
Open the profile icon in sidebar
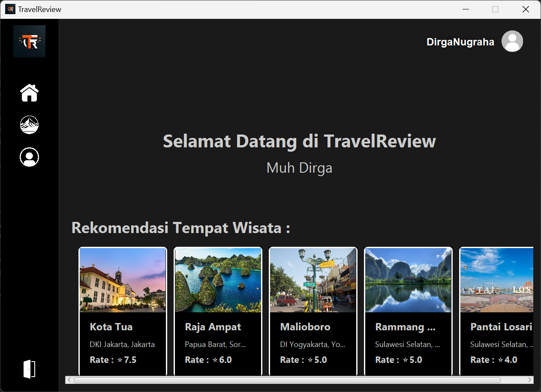[x=29, y=157]
